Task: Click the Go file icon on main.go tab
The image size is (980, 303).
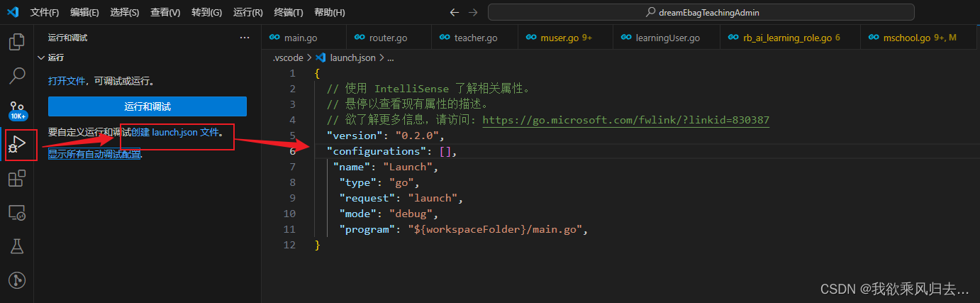Action: 273,38
